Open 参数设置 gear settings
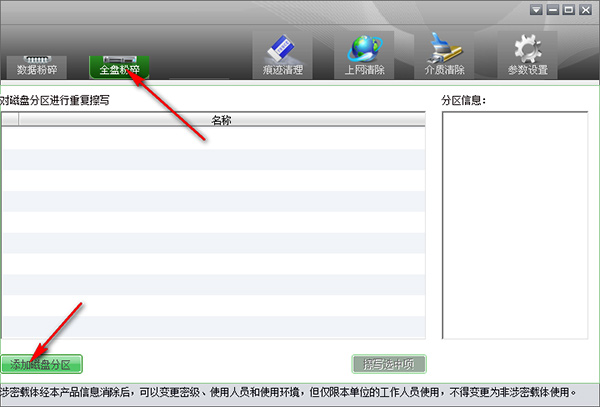 point(527,54)
